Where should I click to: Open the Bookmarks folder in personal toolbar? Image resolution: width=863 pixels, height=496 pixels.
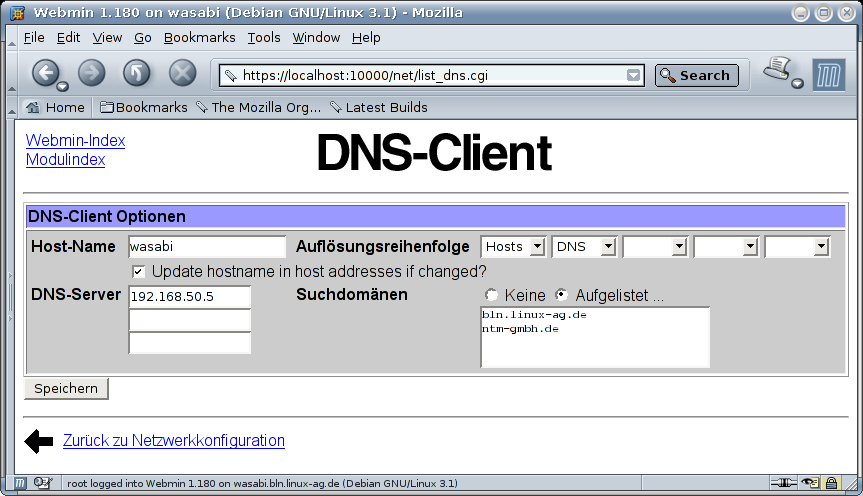pyautogui.click(x=144, y=107)
